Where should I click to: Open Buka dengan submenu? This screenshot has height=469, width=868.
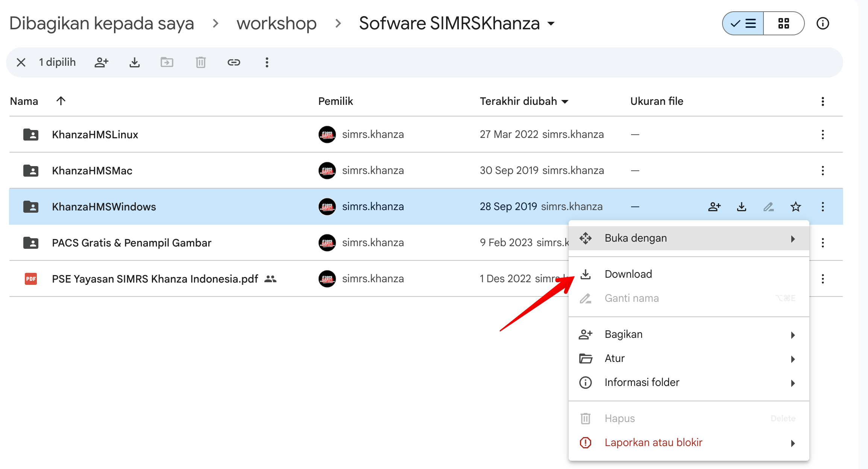pos(689,238)
